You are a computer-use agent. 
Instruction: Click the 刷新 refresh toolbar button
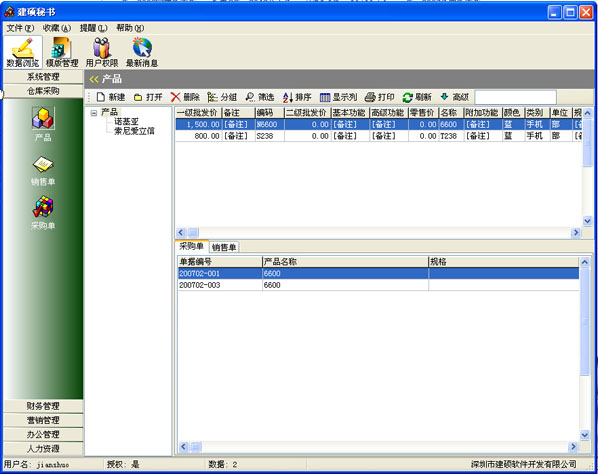pos(417,97)
